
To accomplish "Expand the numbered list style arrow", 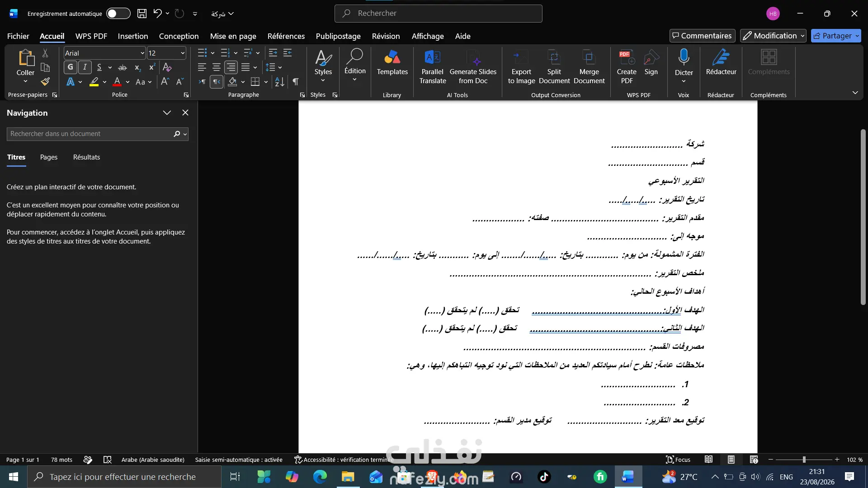I will (x=236, y=53).
